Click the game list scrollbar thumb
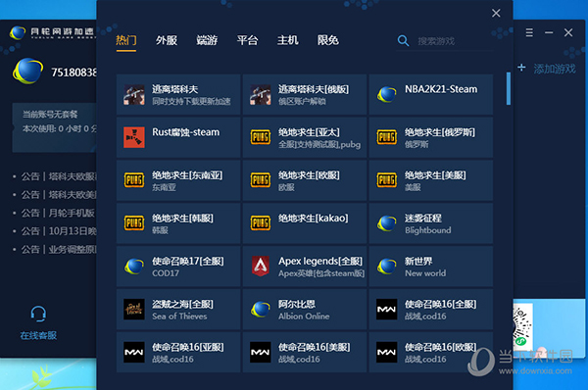Image resolution: width=588 pixels, height=390 pixels. click(509, 89)
